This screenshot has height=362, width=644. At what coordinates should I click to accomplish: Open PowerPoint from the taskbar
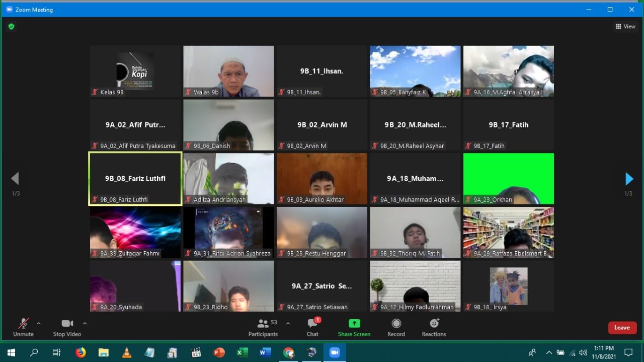(219, 352)
